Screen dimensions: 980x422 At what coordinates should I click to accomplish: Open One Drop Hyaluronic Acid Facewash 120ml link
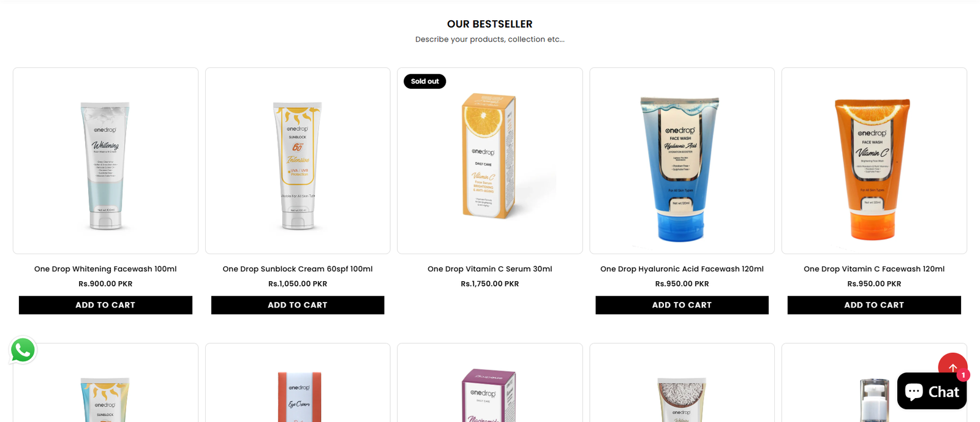pos(682,269)
